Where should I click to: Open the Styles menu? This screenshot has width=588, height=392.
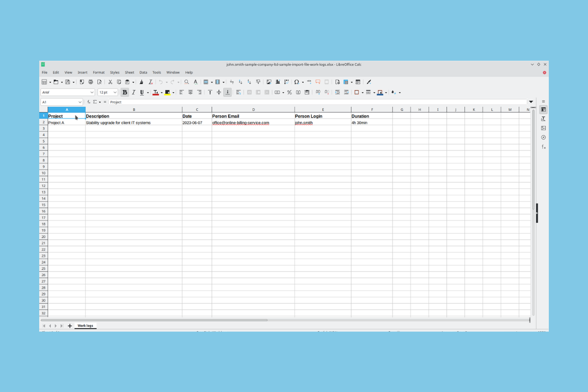[x=115, y=73]
